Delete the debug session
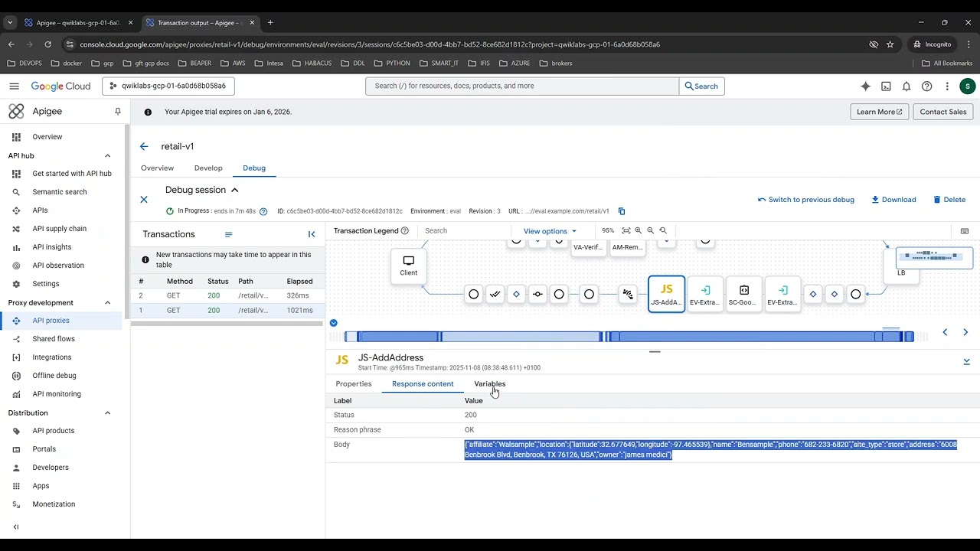980x551 pixels. [949, 200]
